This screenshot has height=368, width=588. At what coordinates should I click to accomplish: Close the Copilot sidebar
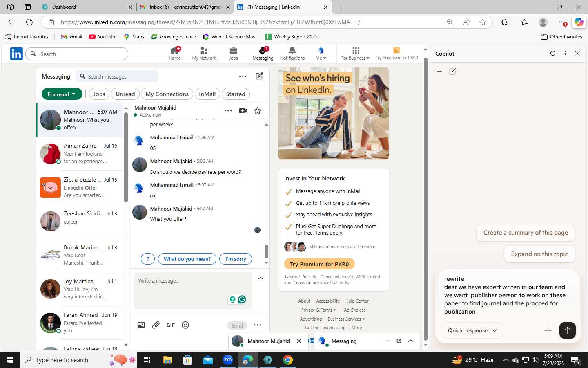coord(577,53)
